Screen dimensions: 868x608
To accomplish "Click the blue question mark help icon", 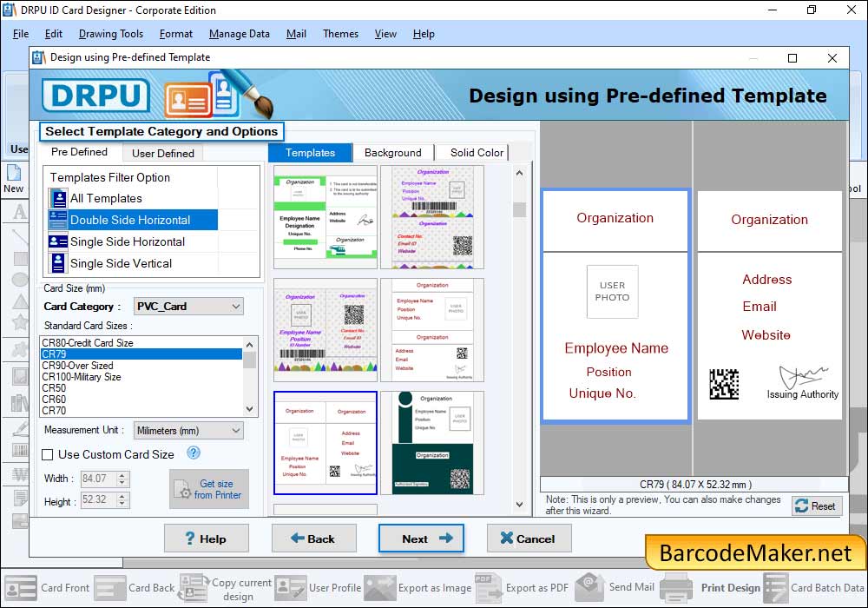I will point(194,453).
